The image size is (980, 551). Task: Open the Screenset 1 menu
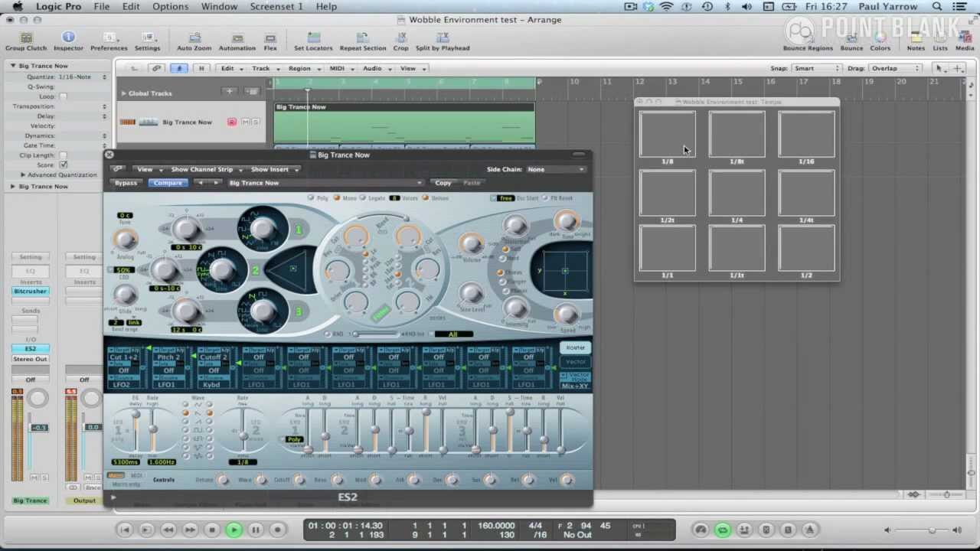pyautogui.click(x=276, y=7)
